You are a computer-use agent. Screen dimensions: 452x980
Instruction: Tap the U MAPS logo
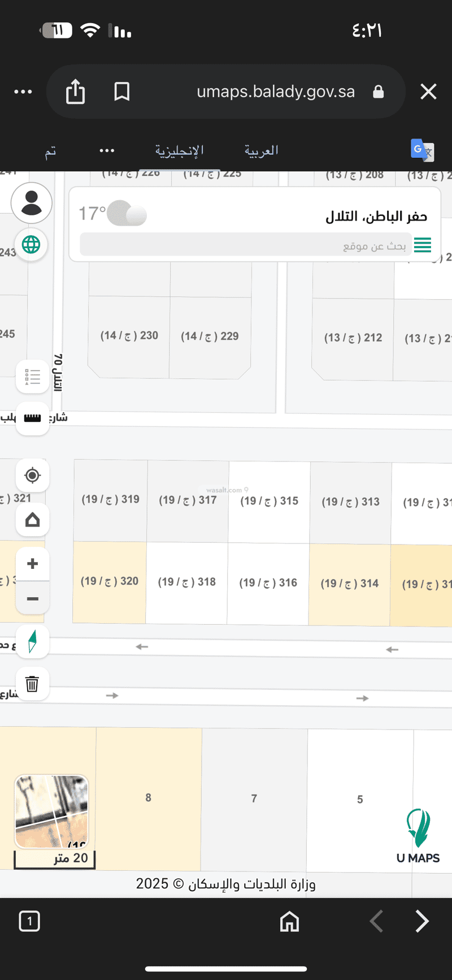(418, 836)
